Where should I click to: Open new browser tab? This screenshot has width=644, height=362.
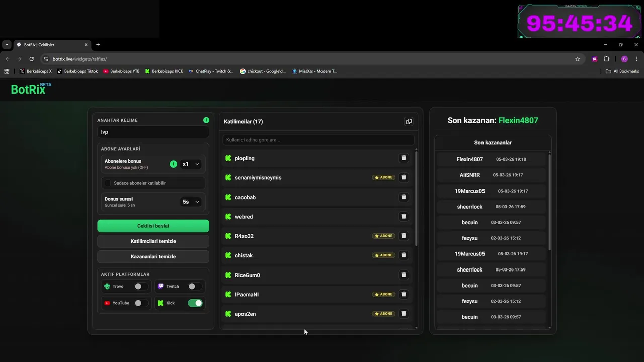click(98, 45)
